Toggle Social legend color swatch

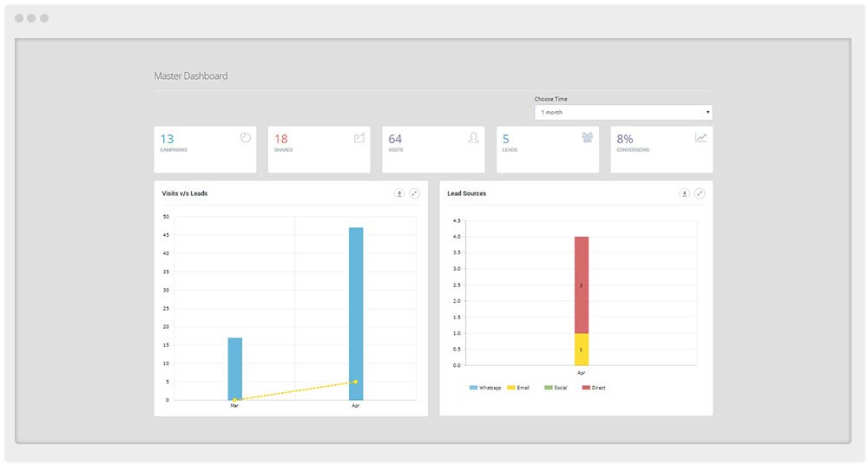click(548, 388)
